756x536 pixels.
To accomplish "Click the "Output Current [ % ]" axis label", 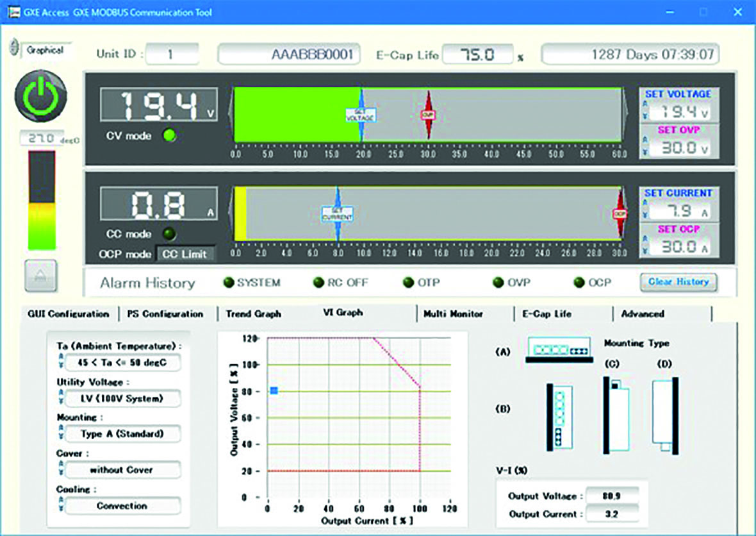I will tap(367, 521).
